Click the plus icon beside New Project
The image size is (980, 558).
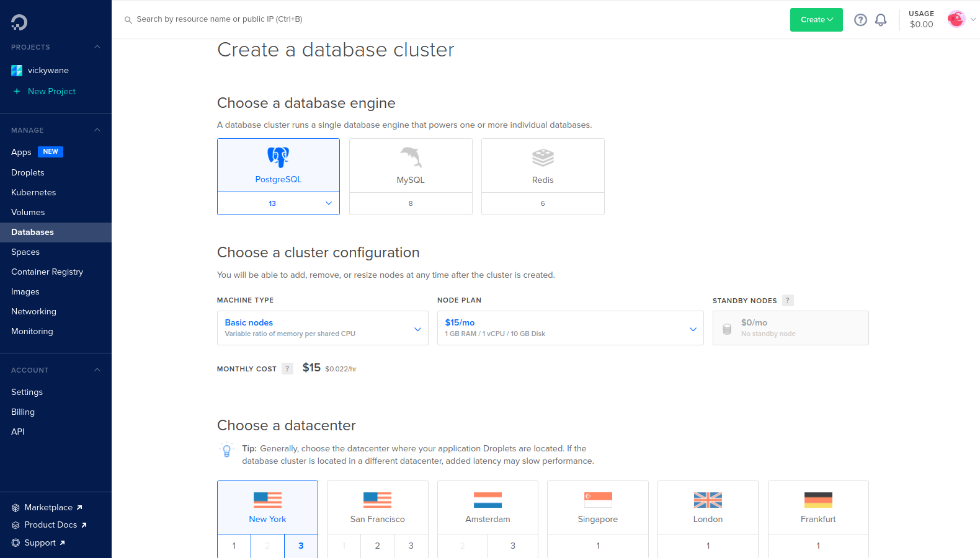pos(17,91)
